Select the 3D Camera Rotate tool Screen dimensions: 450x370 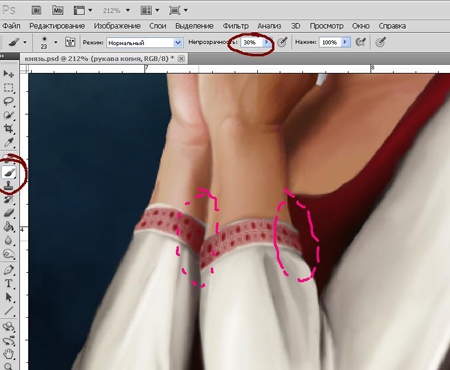click(8, 341)
